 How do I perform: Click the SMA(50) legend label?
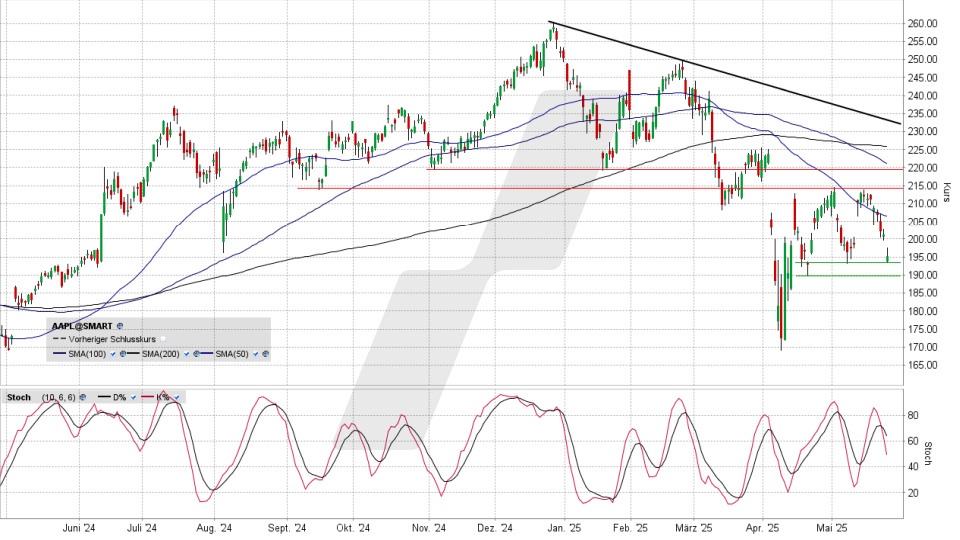tap(231, 354)
